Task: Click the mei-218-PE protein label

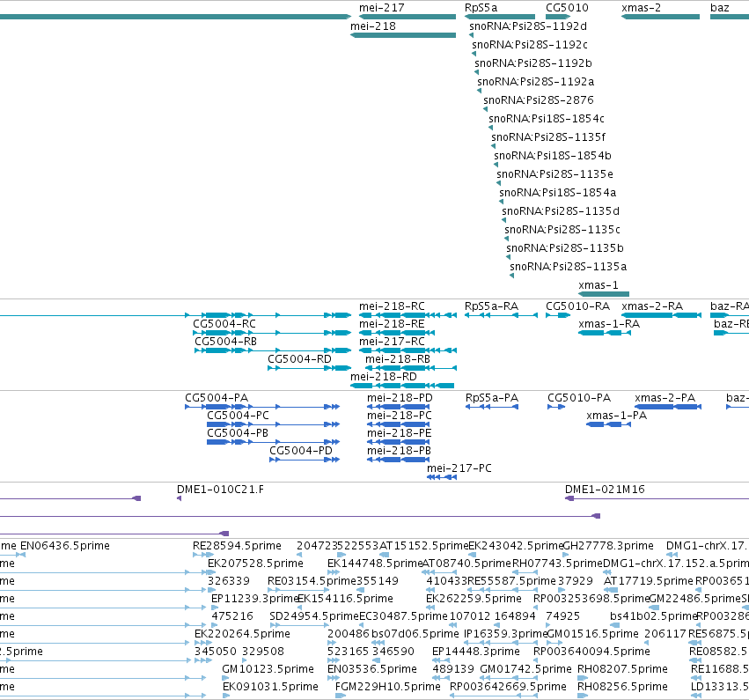Action: (x=400, y=433)
